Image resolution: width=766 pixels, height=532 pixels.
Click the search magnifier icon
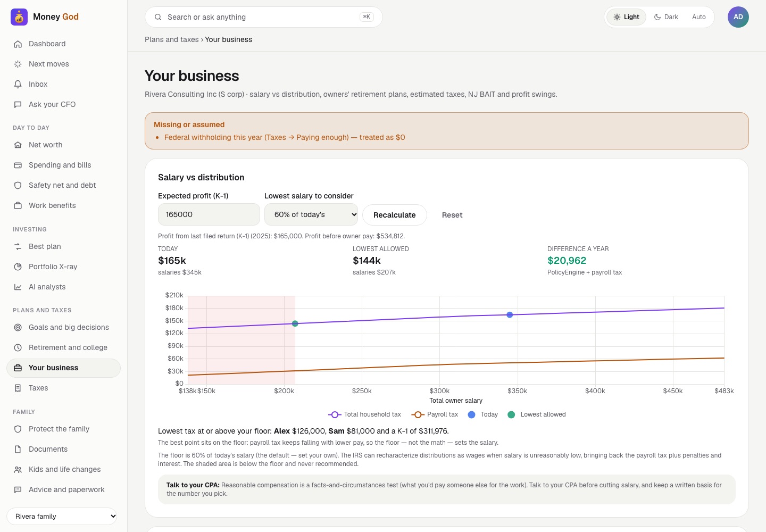pyautogui.click(x=158, y=17)
